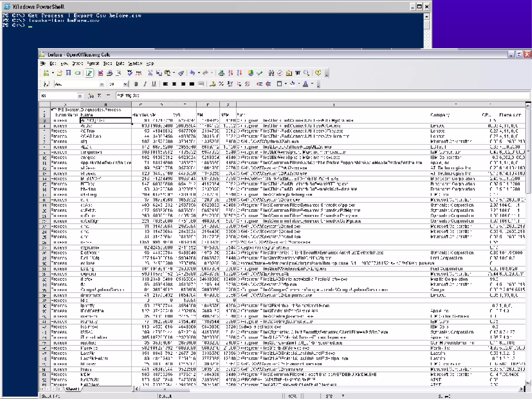Click the font color swatch icon
The image size is (532, 399).
pyautogui.click(x=305, y=84)
